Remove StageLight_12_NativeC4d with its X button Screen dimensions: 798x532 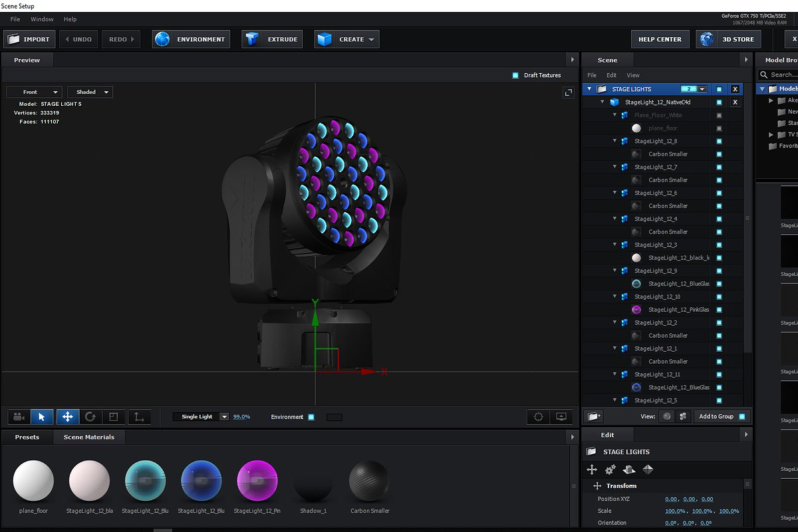click(x=735, y=102)
